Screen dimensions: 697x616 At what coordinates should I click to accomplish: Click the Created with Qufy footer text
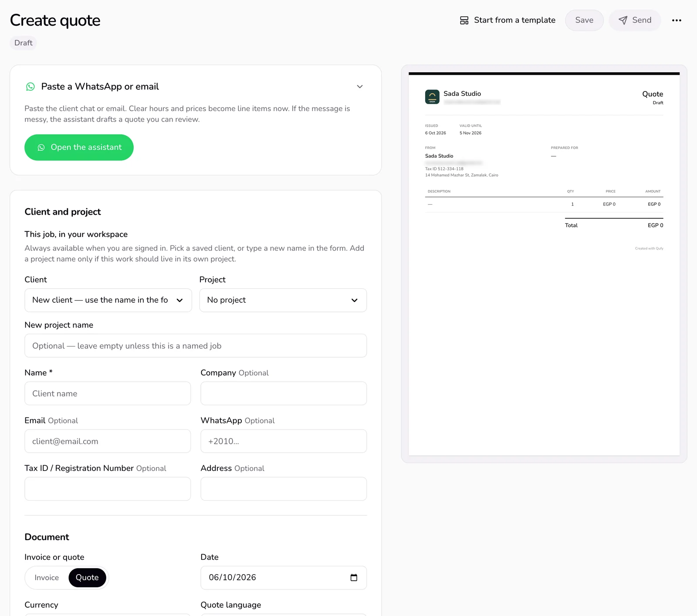(649, 248)
